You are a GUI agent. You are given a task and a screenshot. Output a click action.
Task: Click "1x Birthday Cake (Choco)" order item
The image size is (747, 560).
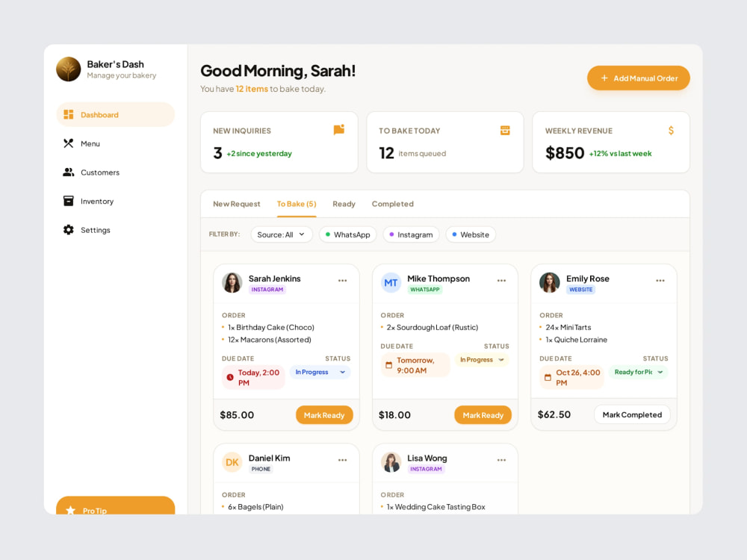click(x=270, y=327)
